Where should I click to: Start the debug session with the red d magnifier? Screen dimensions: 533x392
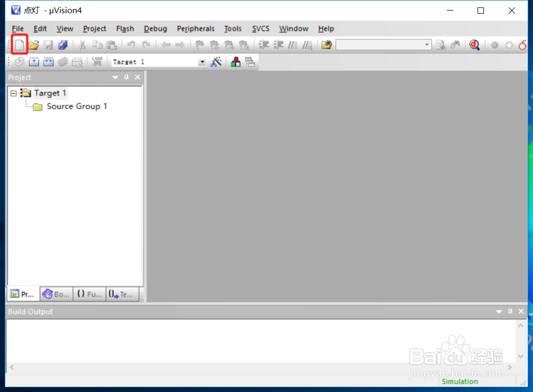474,45
